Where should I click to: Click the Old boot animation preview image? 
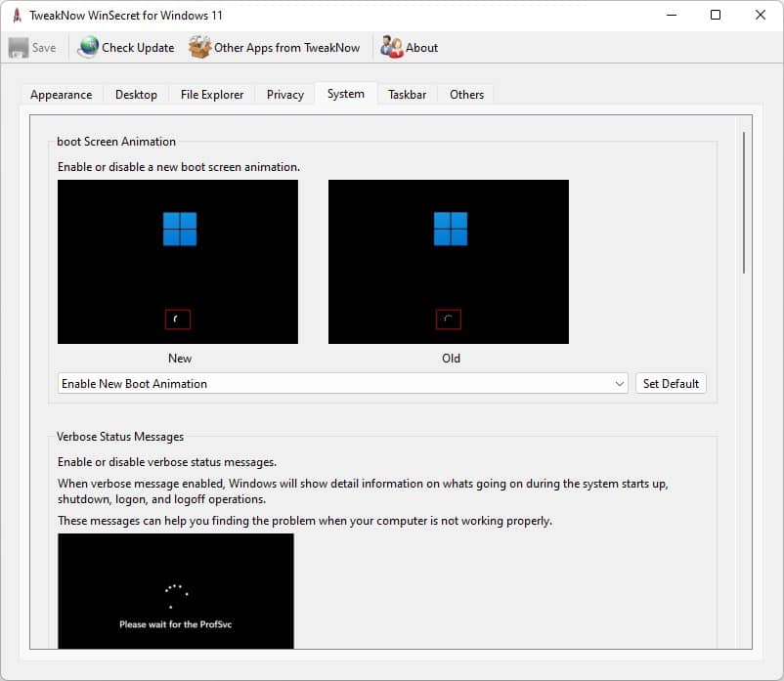(x=449, y=262)
